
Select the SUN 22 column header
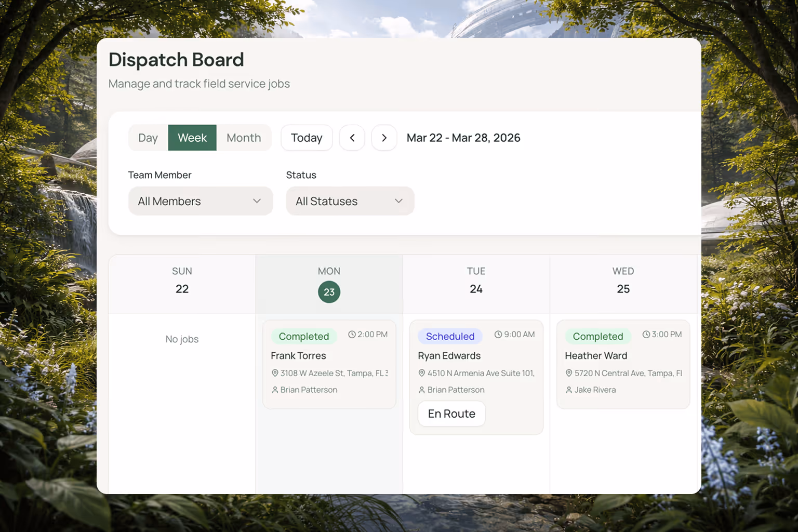pos(182,284)
